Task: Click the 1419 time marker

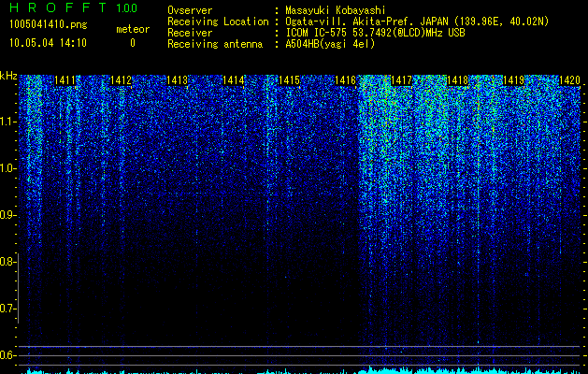Action: [513, 80]
